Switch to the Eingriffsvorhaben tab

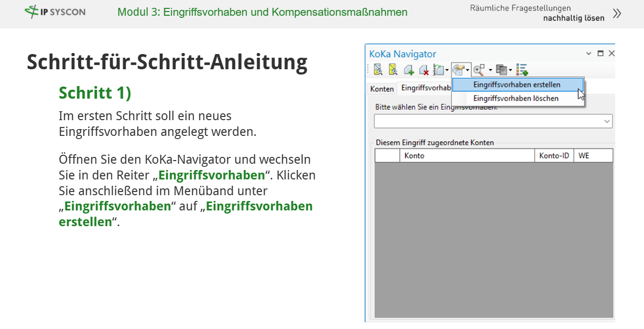click(426, 88)
